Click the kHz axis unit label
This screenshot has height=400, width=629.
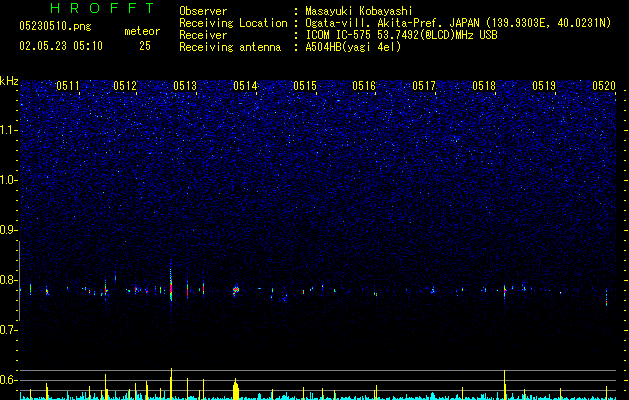tap(9, 81)
